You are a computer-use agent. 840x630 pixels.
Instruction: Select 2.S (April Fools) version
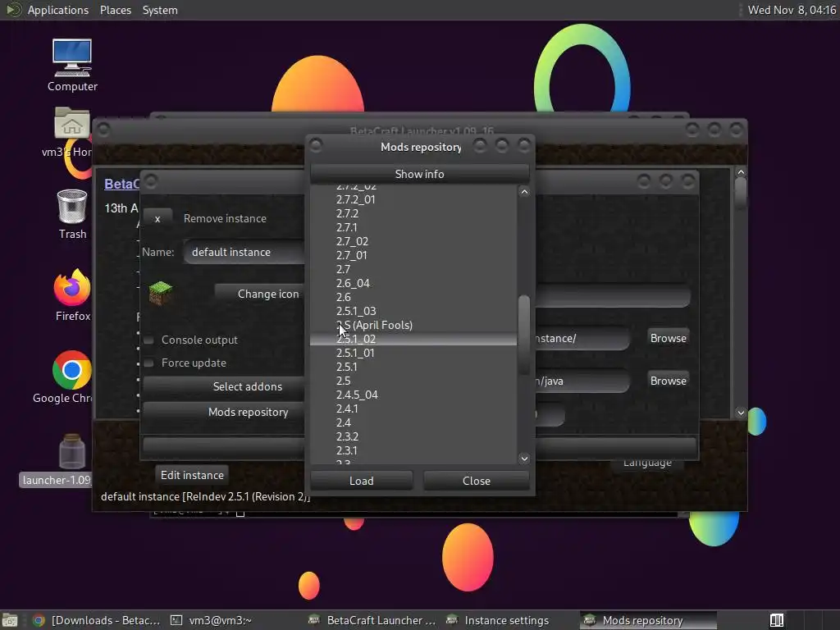pos(413,325)
